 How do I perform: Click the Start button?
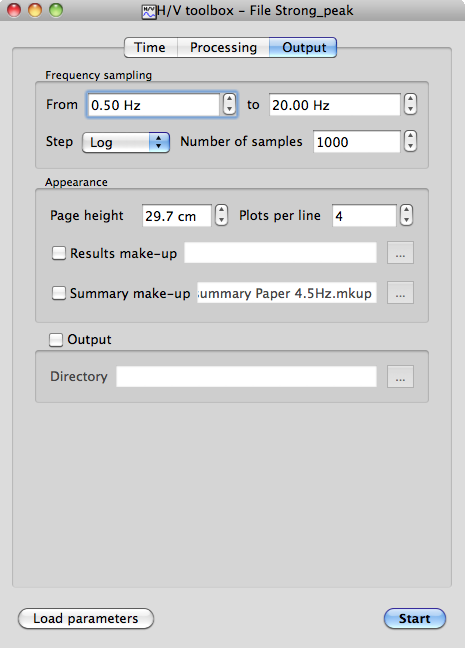click(x=415, y=619)
